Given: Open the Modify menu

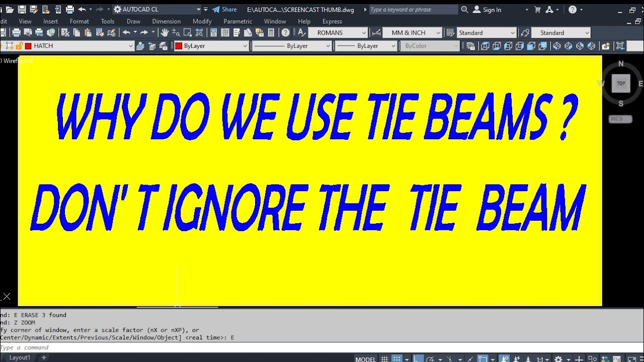Looking at the screenshot, I should [202, 21].
